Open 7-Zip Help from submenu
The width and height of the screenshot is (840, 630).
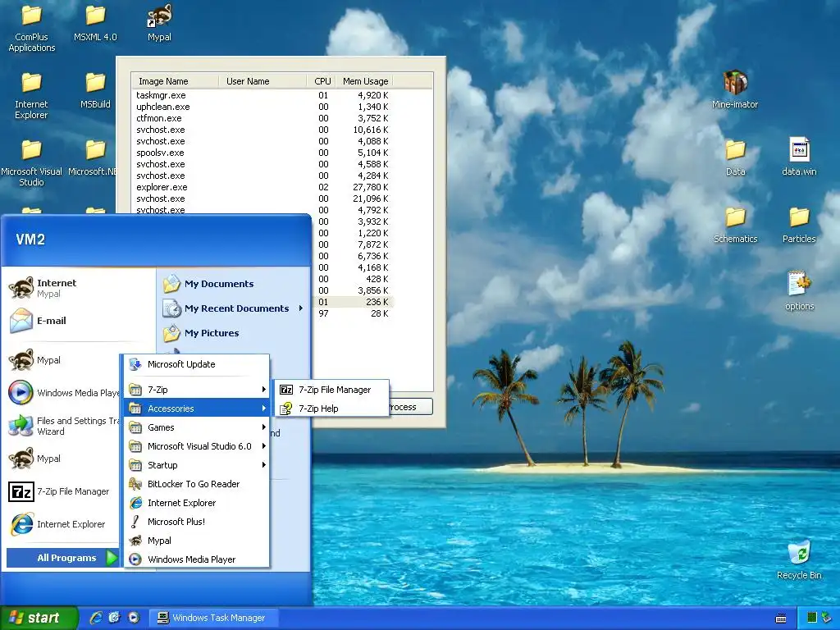click(x=331, y=409)
